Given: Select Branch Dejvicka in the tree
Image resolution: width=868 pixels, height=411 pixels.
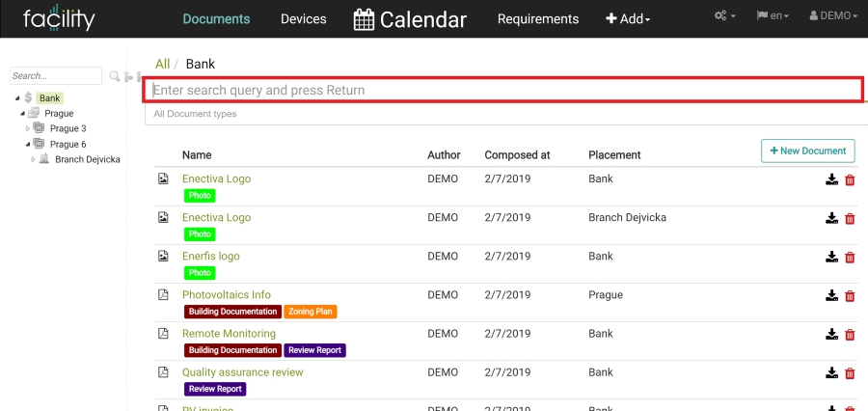Looking at the screenshot, I should click(x=88, y=159).
